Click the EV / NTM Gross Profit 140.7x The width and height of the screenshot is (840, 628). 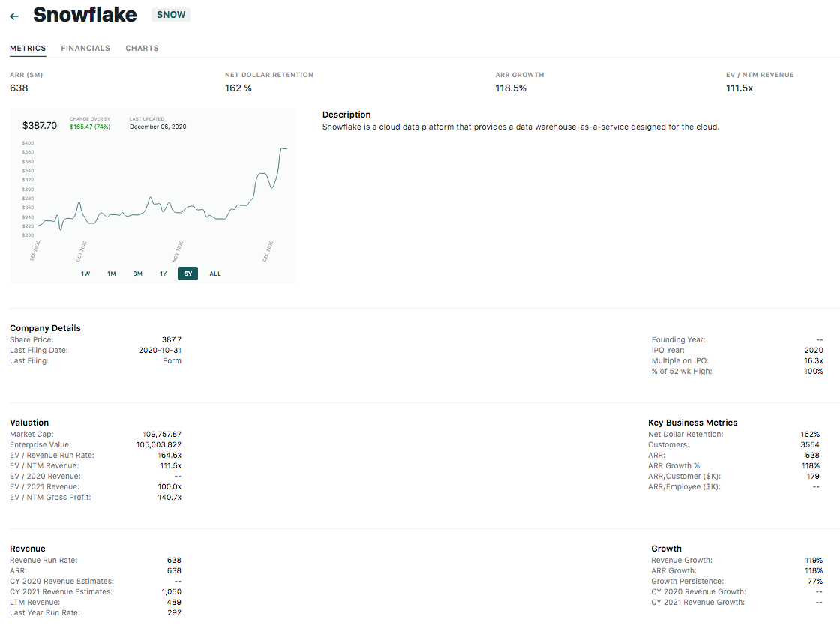(x=169, y=498)
